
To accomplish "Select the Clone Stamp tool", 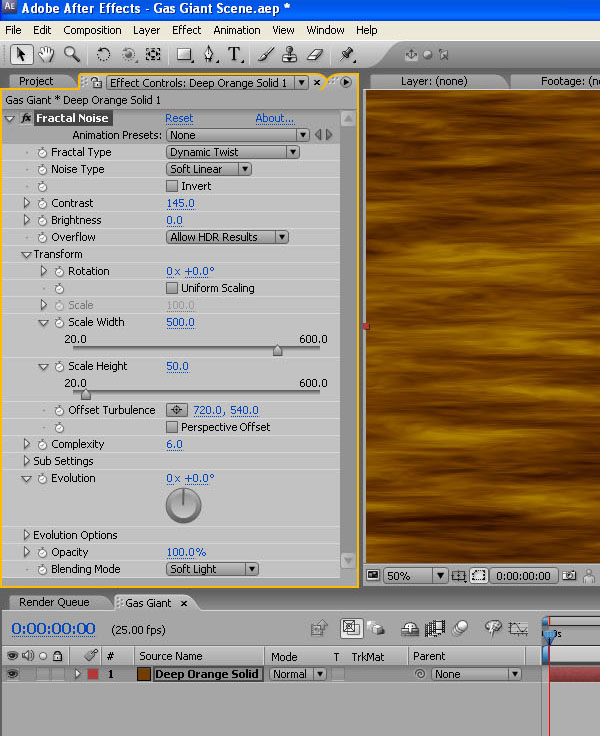I will (289, 55).
